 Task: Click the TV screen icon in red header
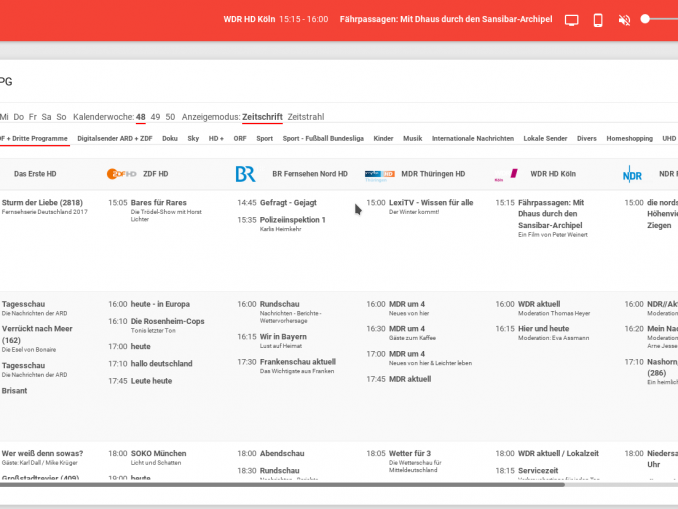[x=572, y=20]
